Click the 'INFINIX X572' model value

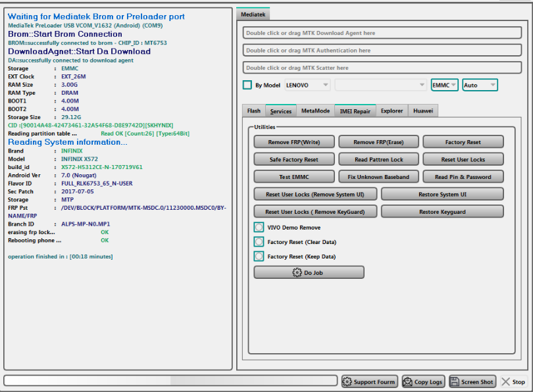(x=79, y=159)
